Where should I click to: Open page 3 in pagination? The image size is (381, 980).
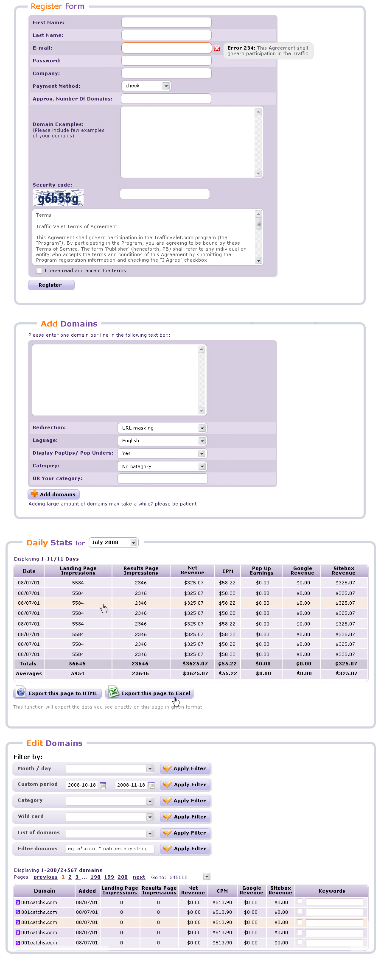[x=77, y=877]
